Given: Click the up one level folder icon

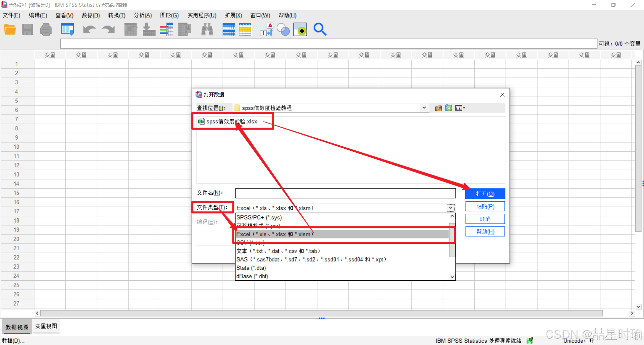Looking at the screenshot, I should click(438, 108).
